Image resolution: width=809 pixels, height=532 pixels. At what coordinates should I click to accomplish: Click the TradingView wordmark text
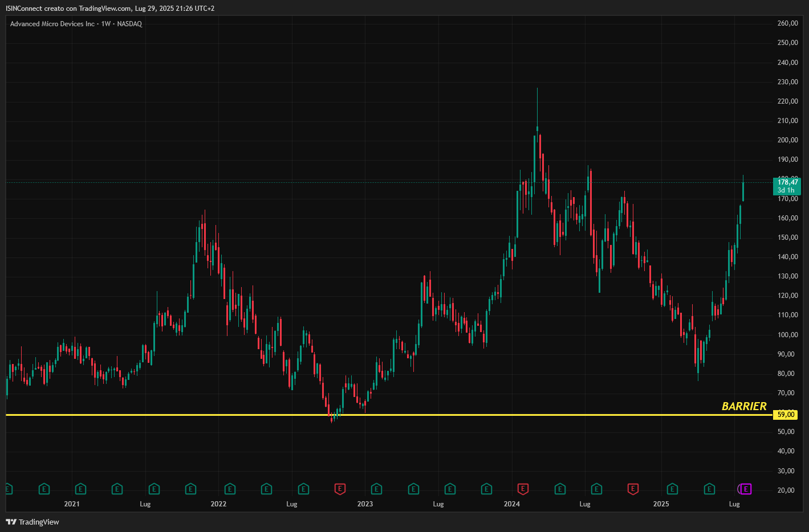point(39,522)
